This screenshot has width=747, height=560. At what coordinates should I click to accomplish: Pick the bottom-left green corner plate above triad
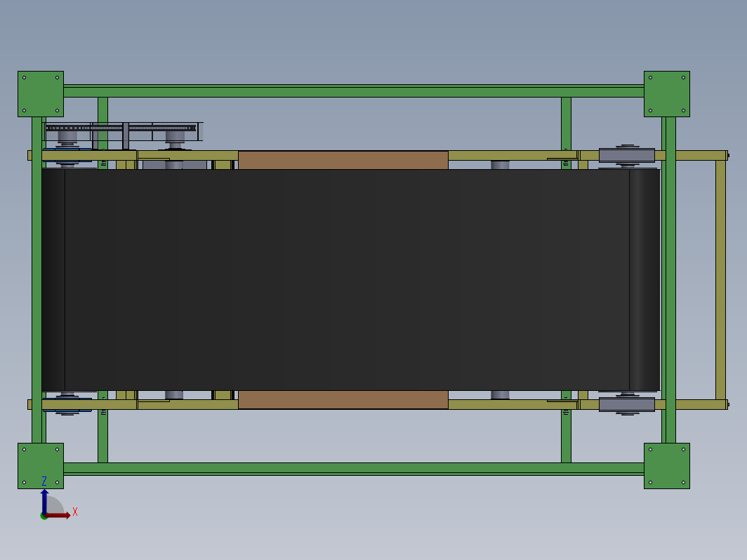[41, 466]
